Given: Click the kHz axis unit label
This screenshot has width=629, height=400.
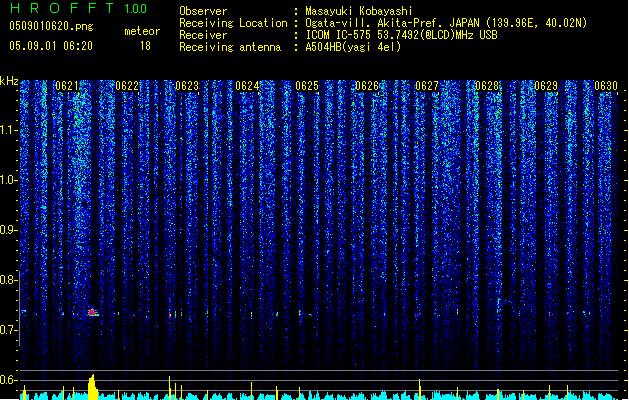Looking at the screenshot, I should coord(9,81).
